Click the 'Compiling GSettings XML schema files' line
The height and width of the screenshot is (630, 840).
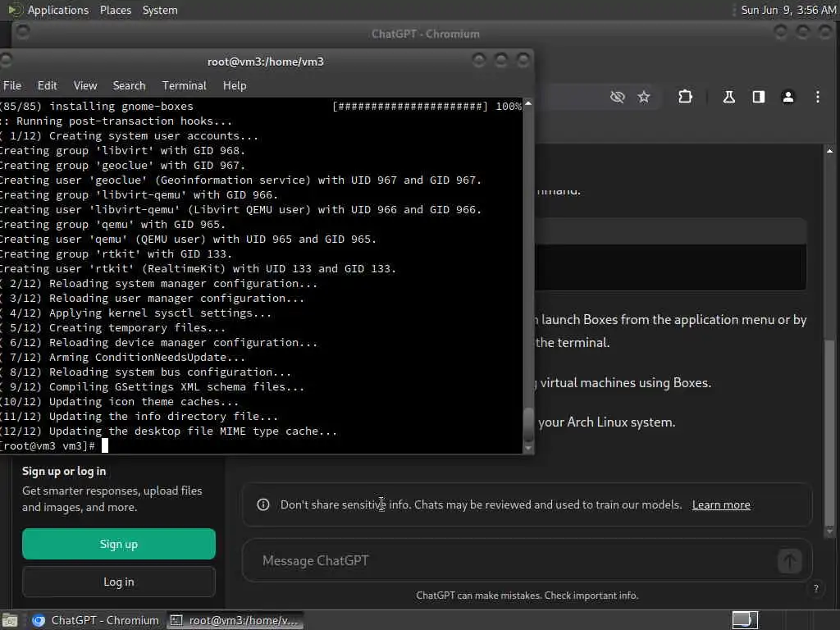point(153,387)
